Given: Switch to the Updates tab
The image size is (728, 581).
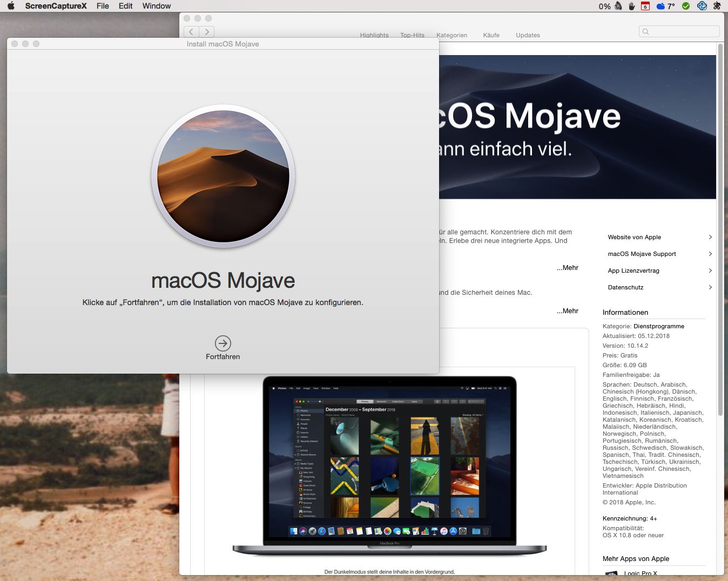Looking at the screenshot, I should click(528, 35).
